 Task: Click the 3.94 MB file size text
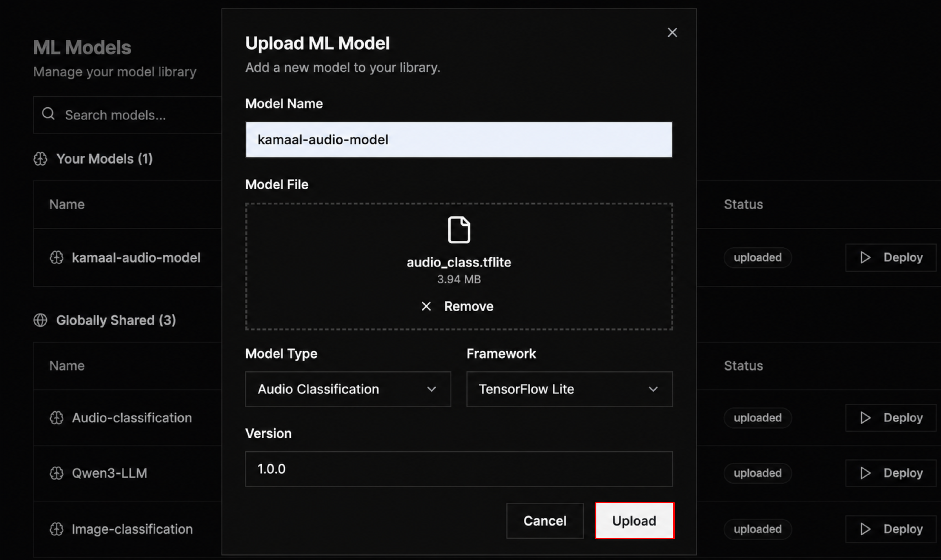point(459,279)
